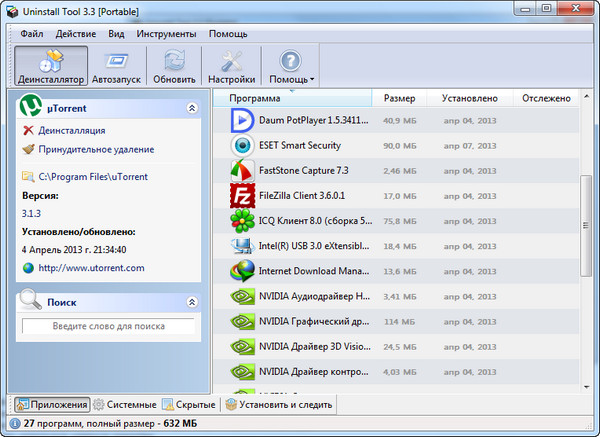
Task: Click the NVIDIA Графический драйвер icon
Action: [242, 321]
